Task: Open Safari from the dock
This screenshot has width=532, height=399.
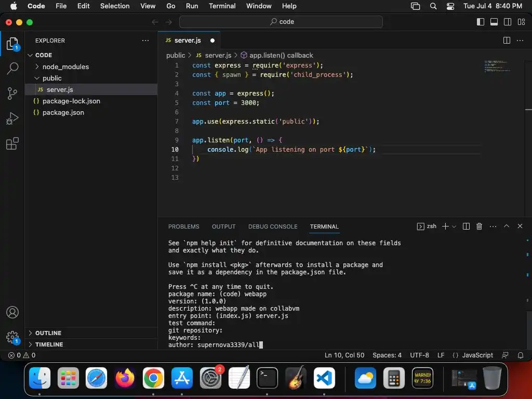Action: tap(96, 378)
